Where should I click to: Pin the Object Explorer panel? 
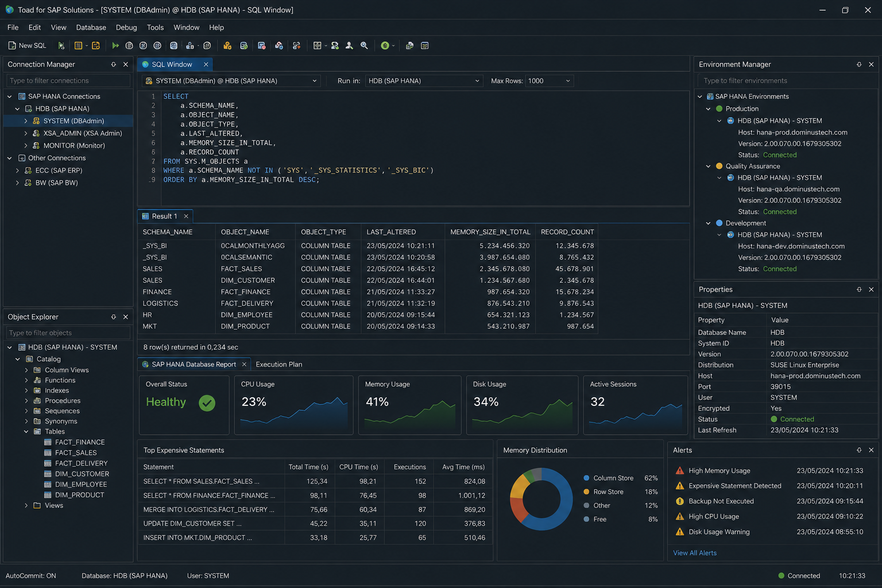pyautogui.click(x=114, y=317)
